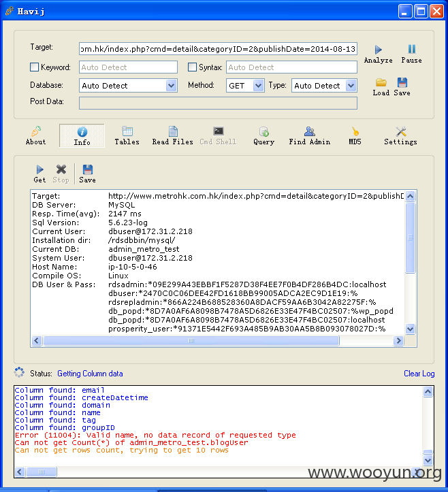Open the Tables section

(x=127, y=135)
